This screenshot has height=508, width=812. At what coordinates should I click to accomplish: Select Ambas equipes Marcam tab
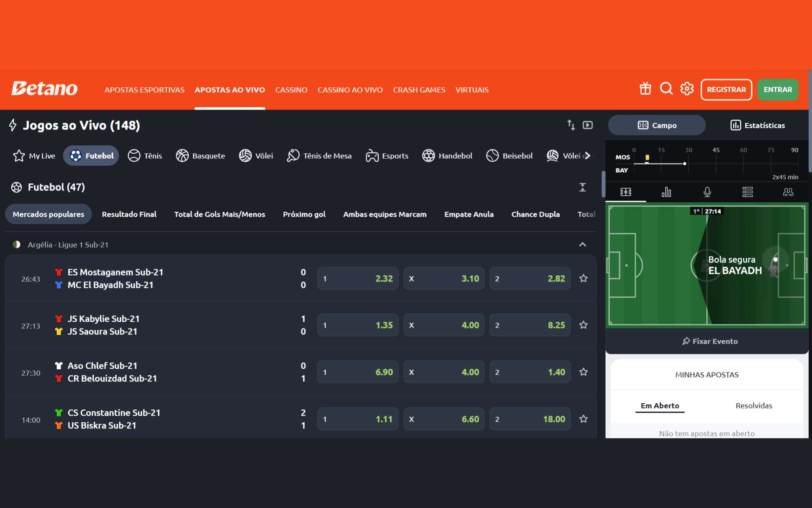coord(385,214)
